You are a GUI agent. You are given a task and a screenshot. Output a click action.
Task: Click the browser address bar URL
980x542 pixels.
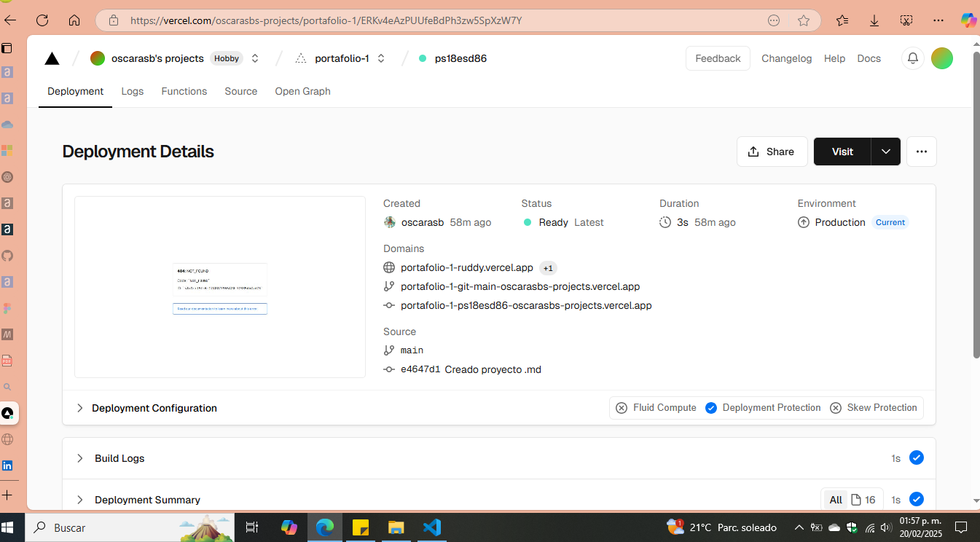[326, 20]
